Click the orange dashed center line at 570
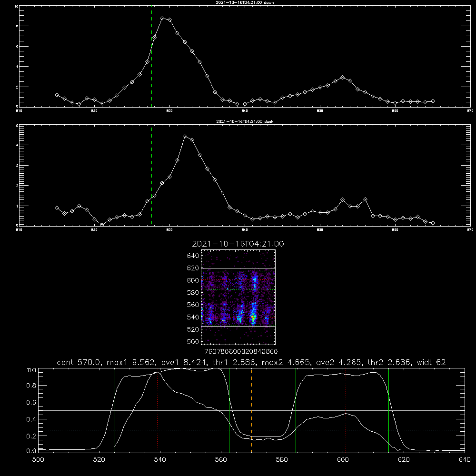 click(x=251, y=410)
